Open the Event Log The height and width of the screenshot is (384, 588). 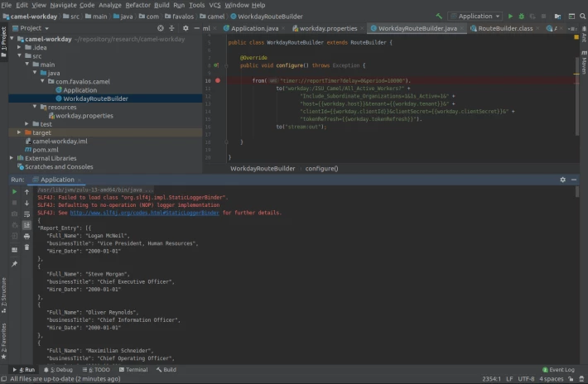pyautogui.click(x=558, y=369)
